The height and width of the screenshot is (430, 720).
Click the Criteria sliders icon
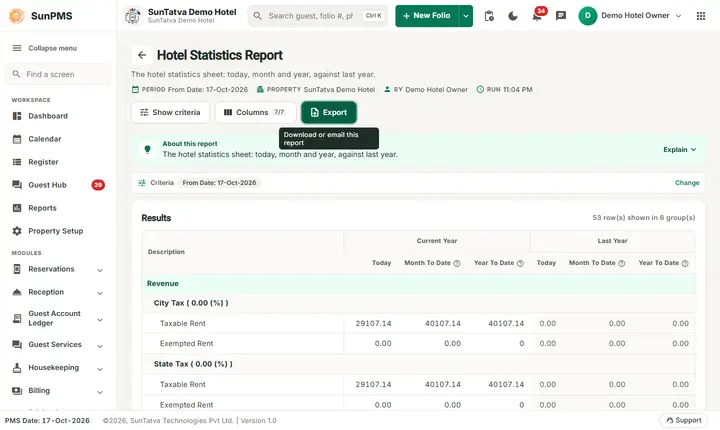click(x=142, y=182)
